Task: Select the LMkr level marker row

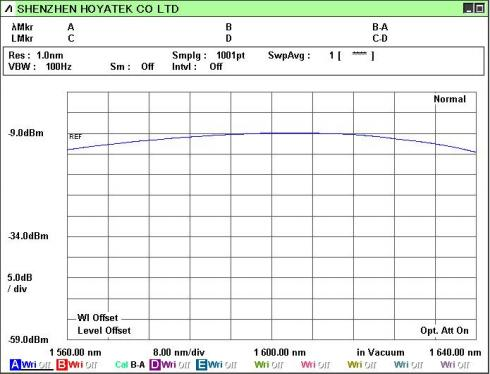Action: (245, 38)
